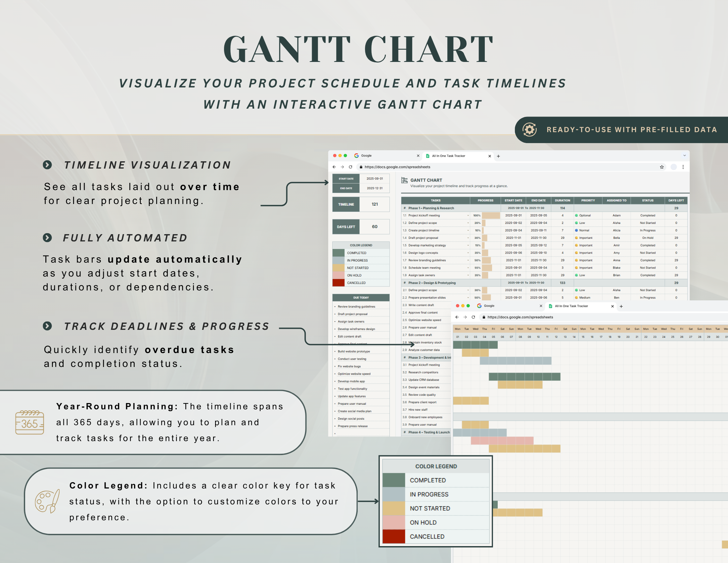The width and height of the screenshot is (728, 563).
Task: Click the Gantt chart icon beside the heading
Action: (404, 180)
